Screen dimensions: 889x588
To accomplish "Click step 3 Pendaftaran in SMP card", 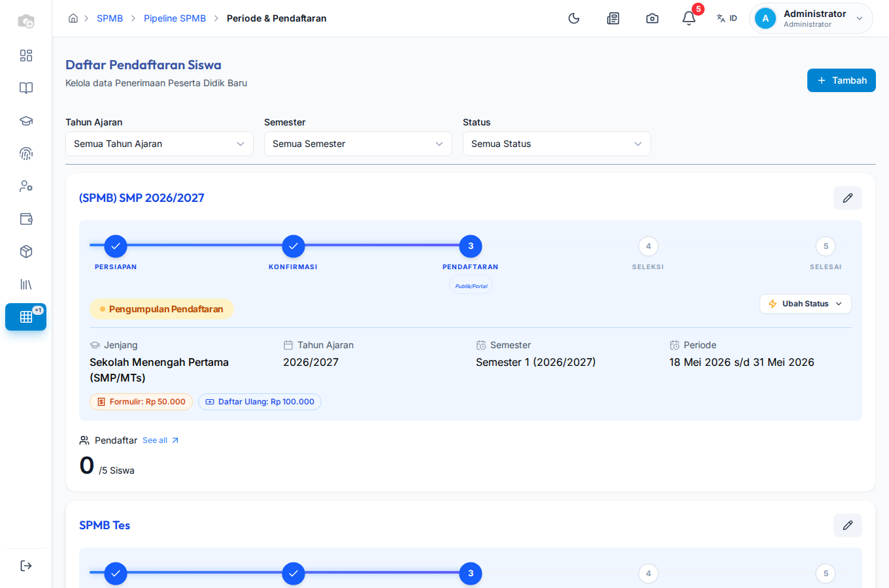I will tap(471, 246).
